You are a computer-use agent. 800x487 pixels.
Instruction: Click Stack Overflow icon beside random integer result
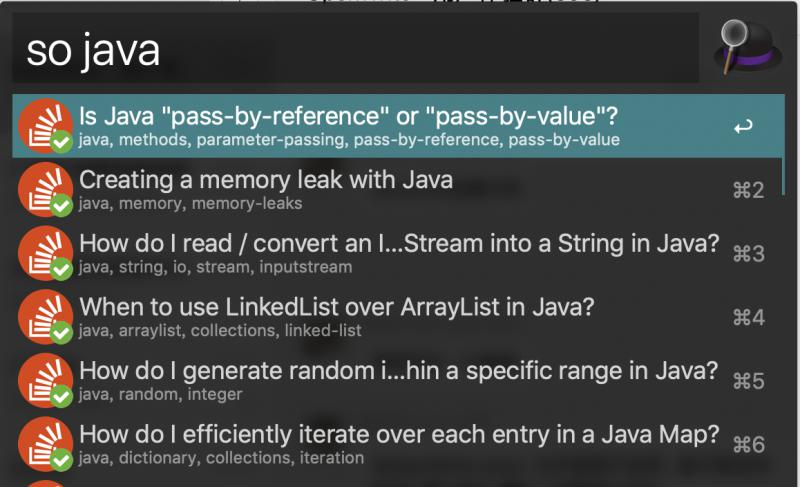(45, 381)
